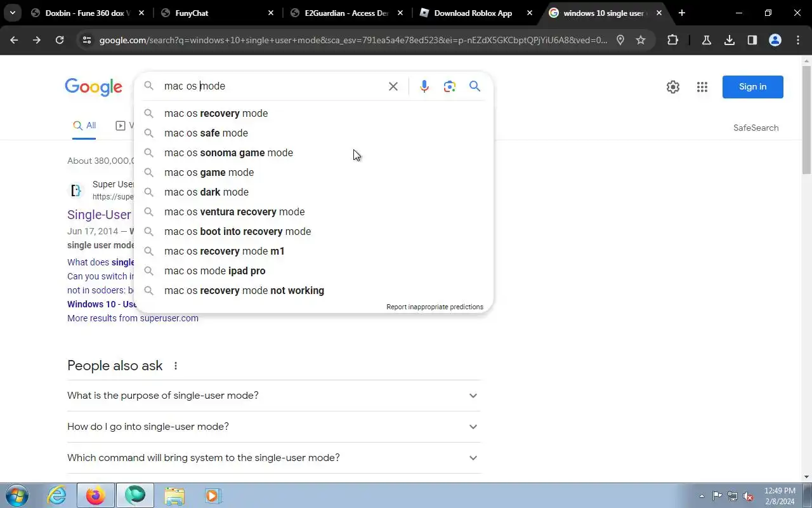Close the FunyChat tab
The height and width of the screenshot is (508, 812).
pyautogui.click(x=271, y=13)
